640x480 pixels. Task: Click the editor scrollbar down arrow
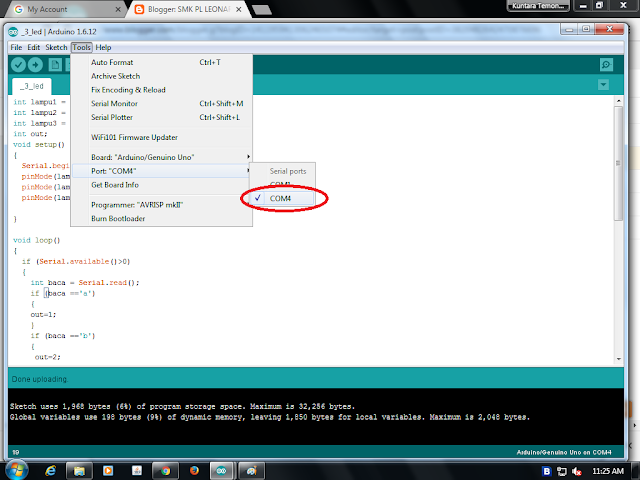tap(618, 359)
